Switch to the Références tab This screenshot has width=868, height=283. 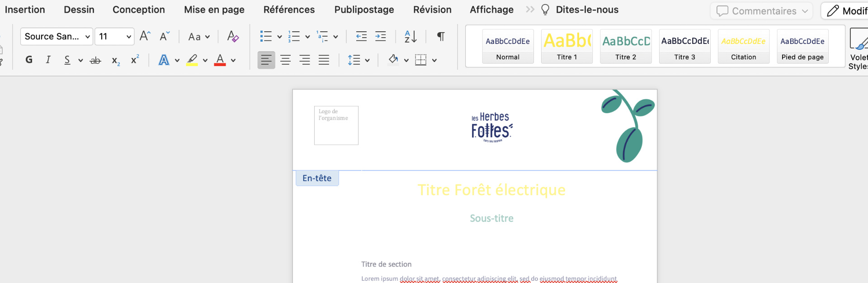pos(289,10)
